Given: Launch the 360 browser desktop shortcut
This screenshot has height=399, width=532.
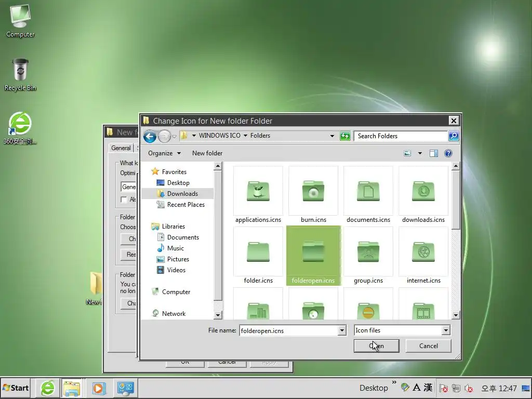Looking at the screenshot, I should coord(20,128).
